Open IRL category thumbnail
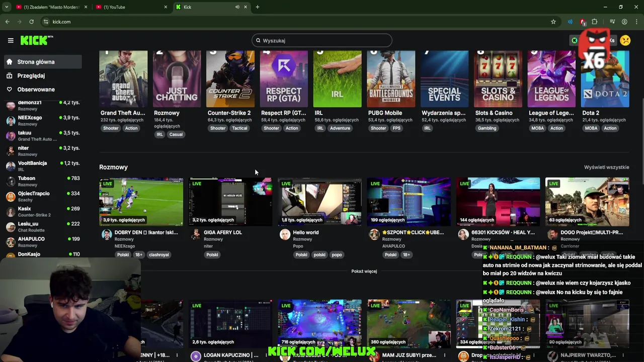The height and width of the screenshot is (362, 644). click(x=337, y=79)
